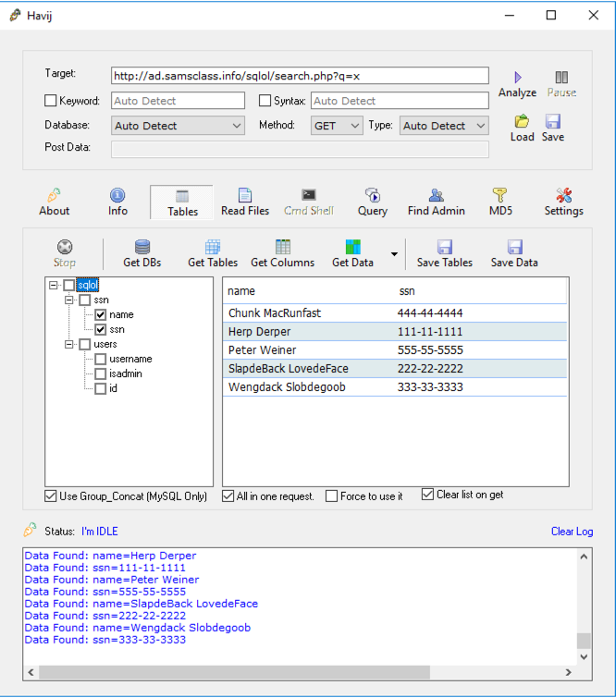Enable Force to use it checkbox

pyautogui.click(x=331, y=496)
